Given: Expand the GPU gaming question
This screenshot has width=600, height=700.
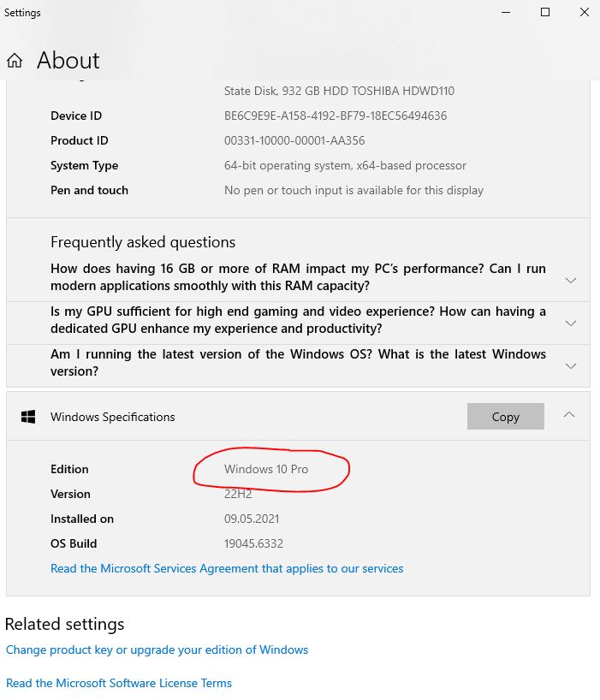Looking at the screenshot, I should 571,323.
